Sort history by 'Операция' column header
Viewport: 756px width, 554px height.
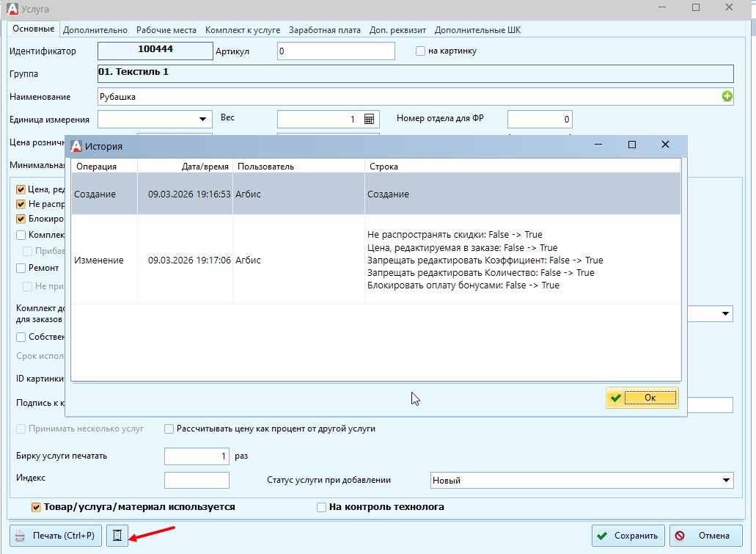pyautogui.click(x=105, y=167)
